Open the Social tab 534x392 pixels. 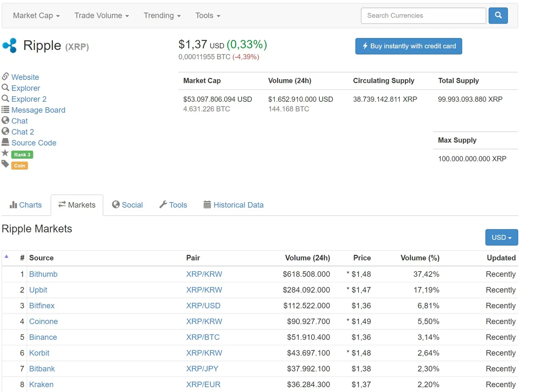[128, 205]
